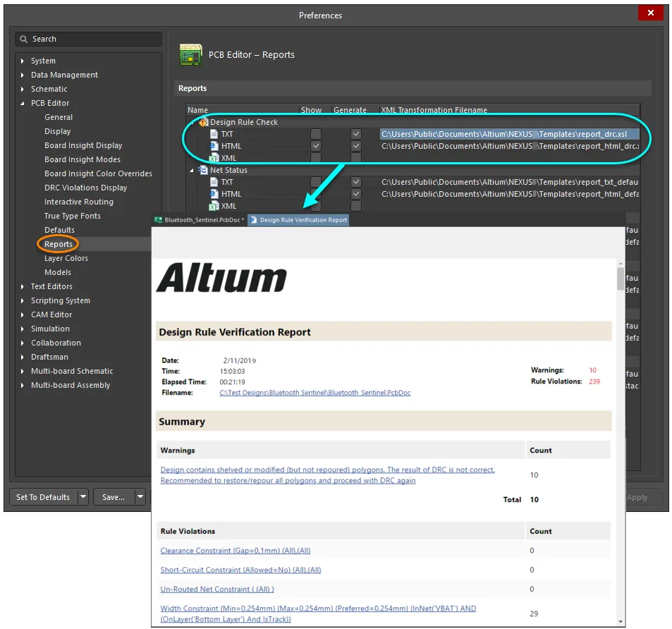Open the Save dropdown arrow
Viewport: 672px width, 629px height.
(x=140, y=497)
